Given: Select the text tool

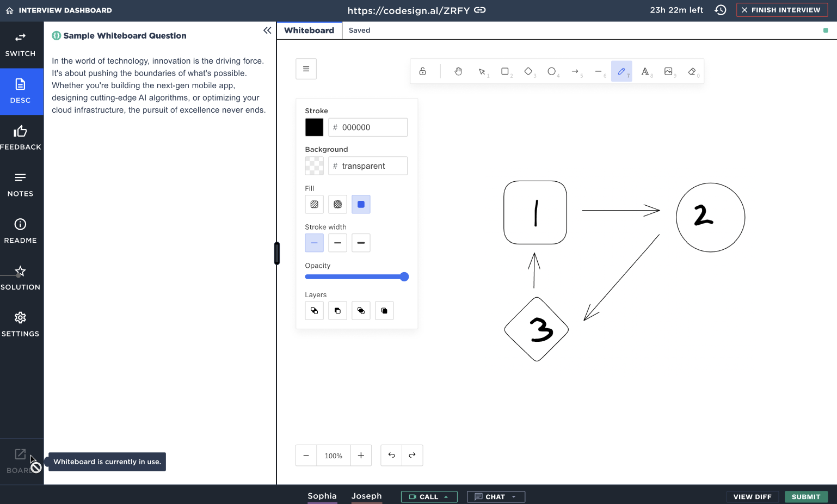Looking at the screenshot, I should (x=645, y=71).
